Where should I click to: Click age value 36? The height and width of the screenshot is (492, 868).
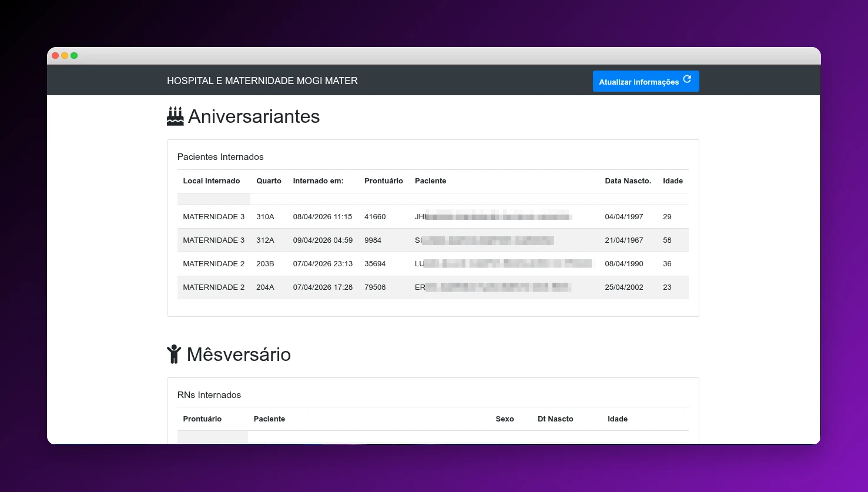point(667,264)
